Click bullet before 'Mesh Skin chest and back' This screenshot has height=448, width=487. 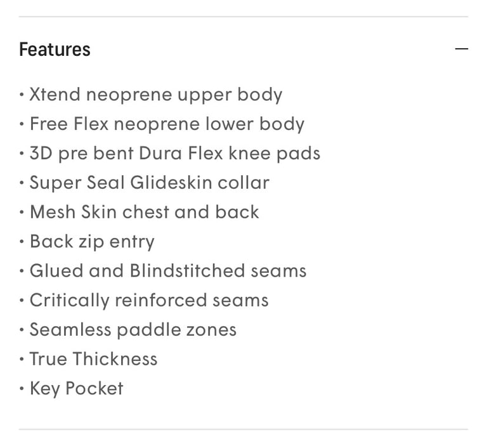22,212
